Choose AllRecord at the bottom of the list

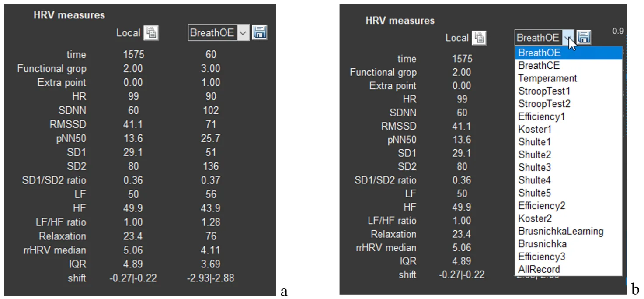tap(539, 269)
